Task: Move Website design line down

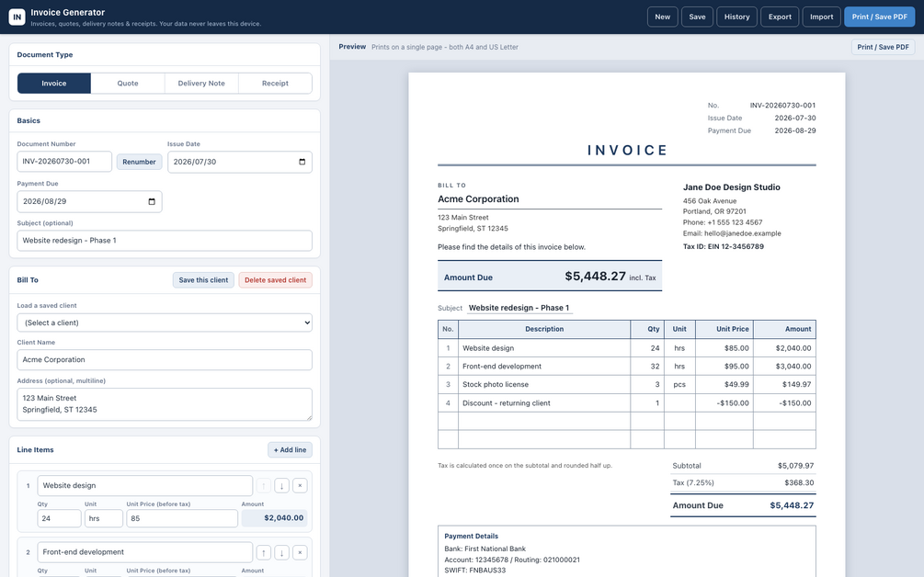Action: (281, 486)
